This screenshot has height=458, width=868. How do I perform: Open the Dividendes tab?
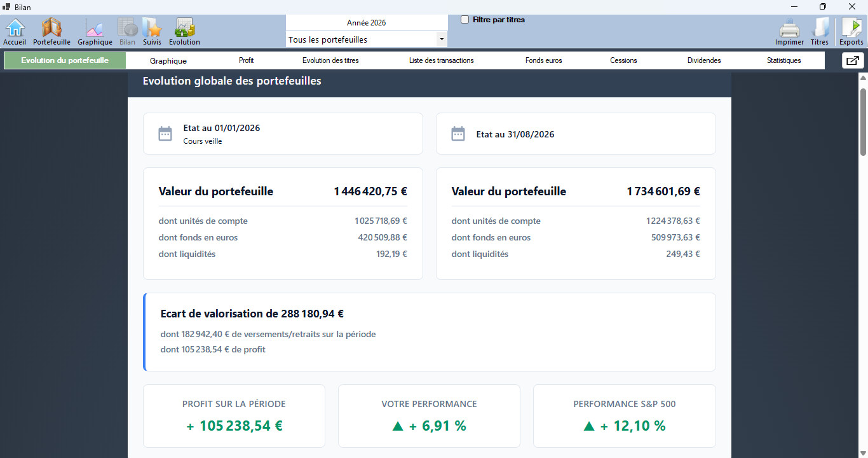(704, 60)
